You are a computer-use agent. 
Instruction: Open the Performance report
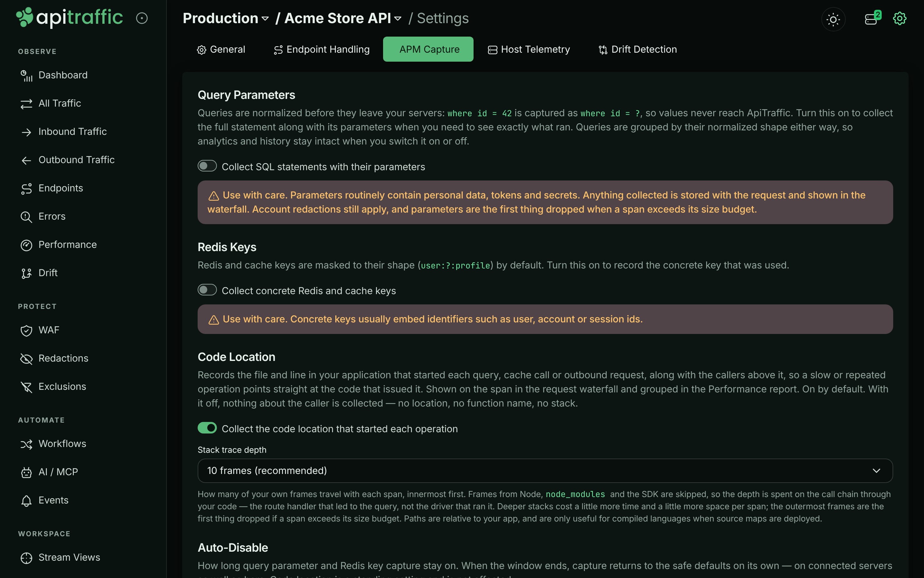(x=58, y=245)
